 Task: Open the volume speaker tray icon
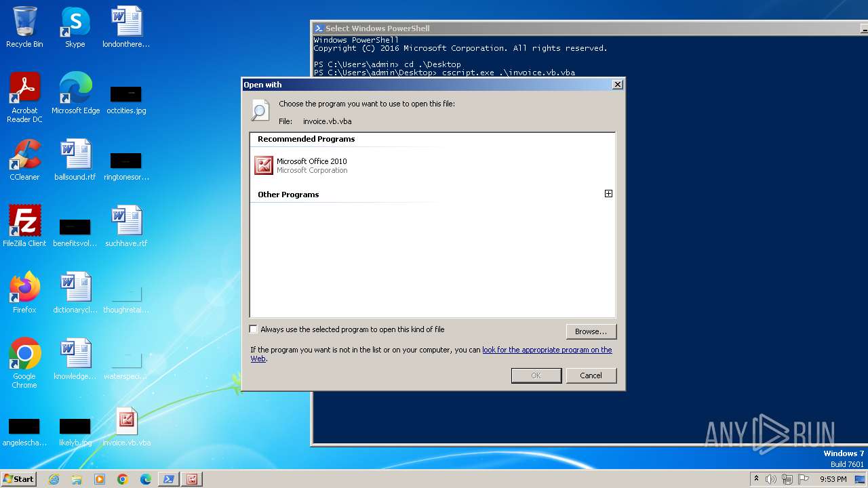(x=771, y=479)
